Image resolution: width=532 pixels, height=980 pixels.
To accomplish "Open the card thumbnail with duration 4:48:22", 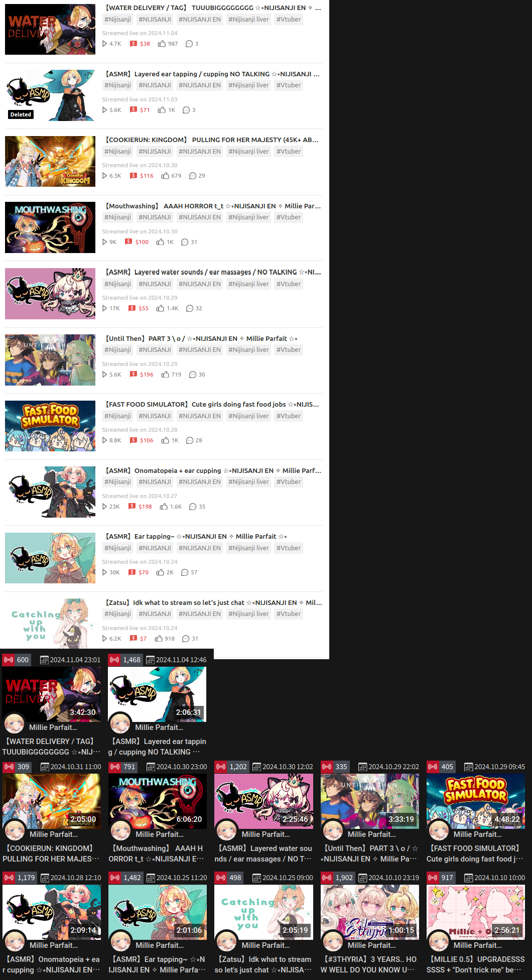I will (476, 801).
